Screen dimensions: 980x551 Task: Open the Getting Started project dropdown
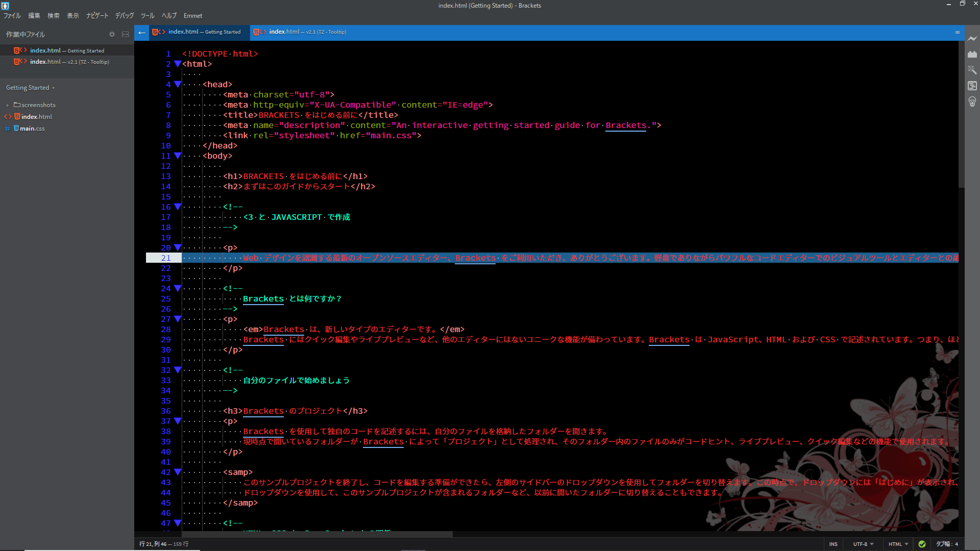(30, 88)
